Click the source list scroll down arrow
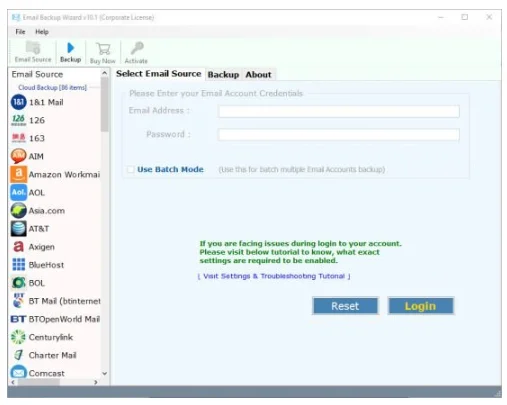Viewport: 507px width, 405px height. coord(105,373)
